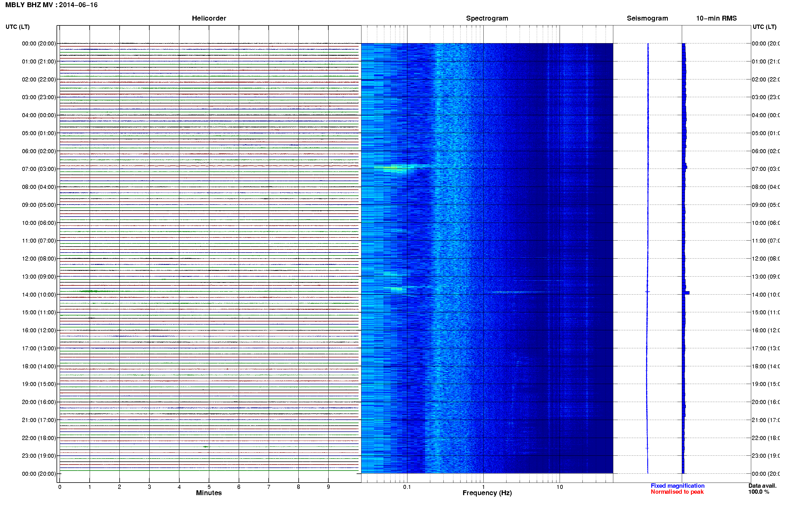Click the left 10:00 (06:00) time label
812x508 pixels.
point(39,223)
